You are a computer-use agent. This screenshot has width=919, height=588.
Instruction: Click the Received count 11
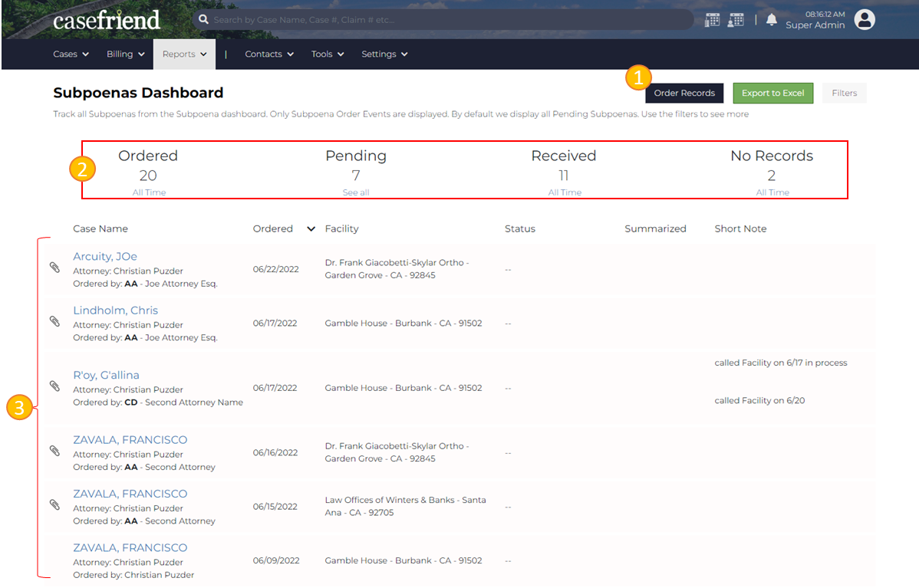564,176
